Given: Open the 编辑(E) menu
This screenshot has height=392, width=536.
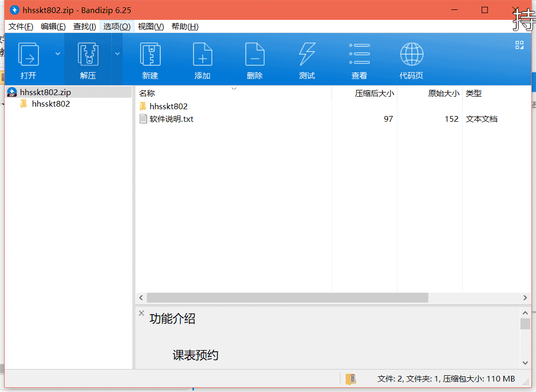Looking at the screenshot, I should (53, 27).
